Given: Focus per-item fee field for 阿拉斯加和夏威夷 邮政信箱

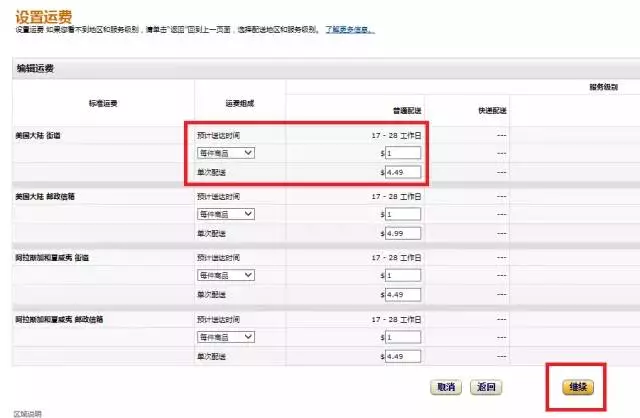Looking at the screenshot, I should (x=403, y=337).
